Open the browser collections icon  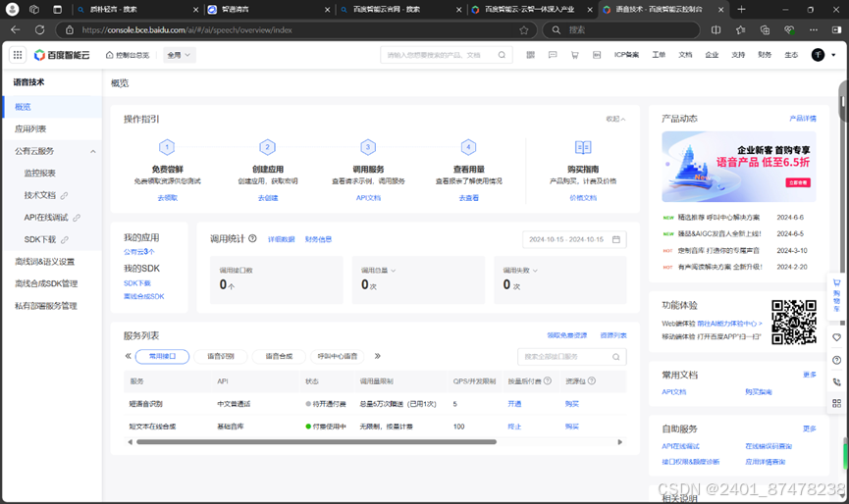pyautogui.click(x=765, y=29)
